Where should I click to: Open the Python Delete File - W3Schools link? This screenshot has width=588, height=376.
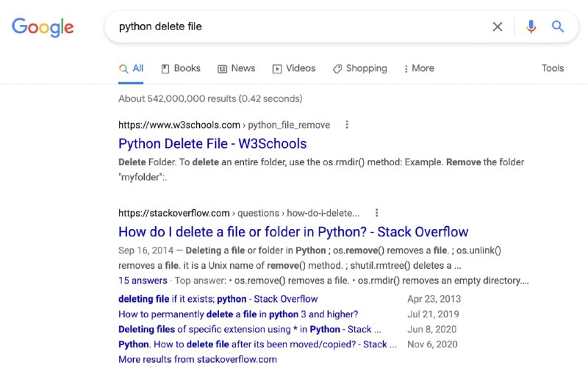click(x=212, y=144)
